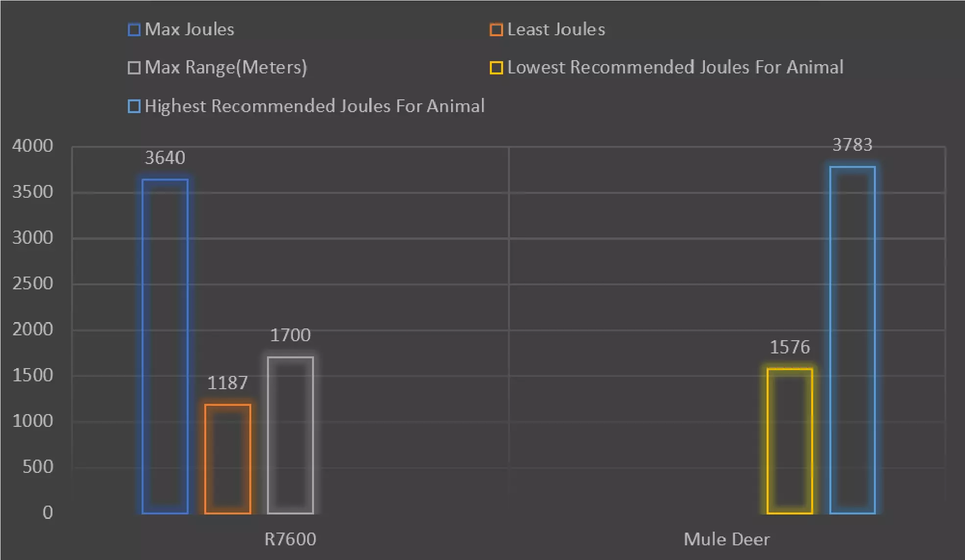Click the Least Joules orange legend swatch
Screen dimensions: 965x560
496,30
